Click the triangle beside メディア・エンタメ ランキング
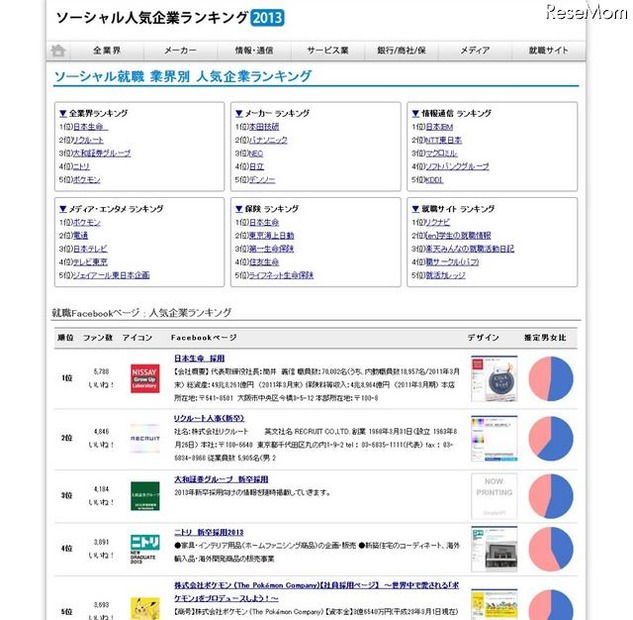Screen dimensions: 633x620 (x=63, y=209)
